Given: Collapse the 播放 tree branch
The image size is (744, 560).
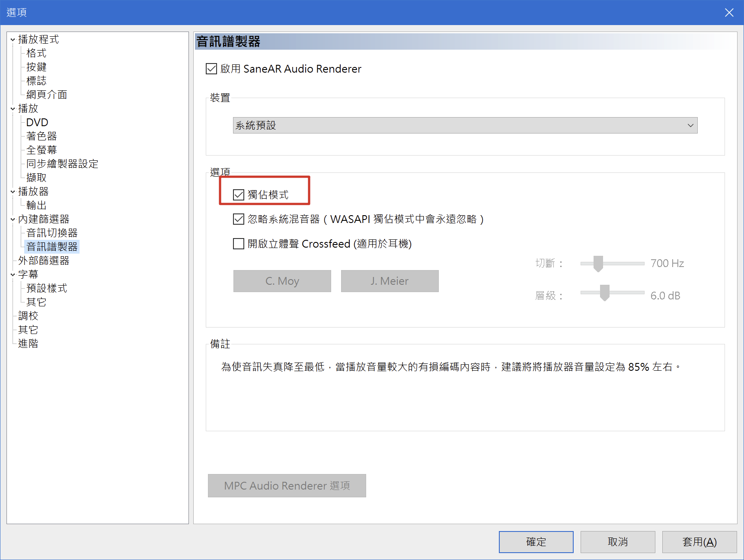Looking at the screenshot, I should (13, 108).
